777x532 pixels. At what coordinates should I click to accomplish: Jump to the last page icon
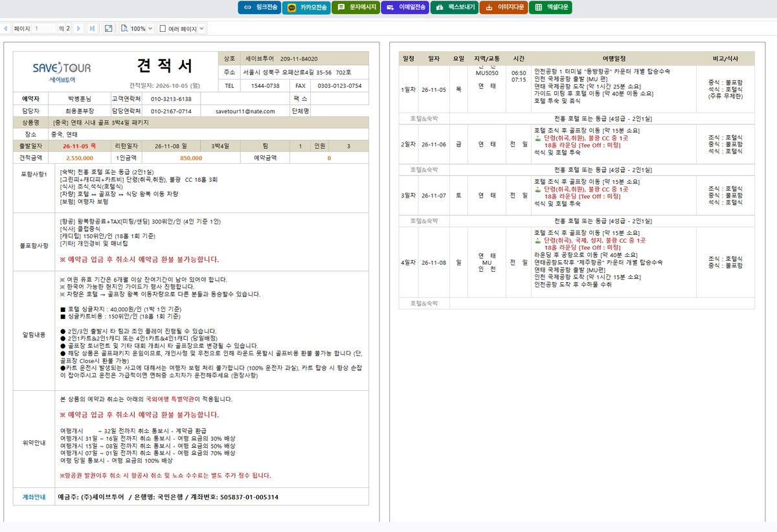click(92, 29)
